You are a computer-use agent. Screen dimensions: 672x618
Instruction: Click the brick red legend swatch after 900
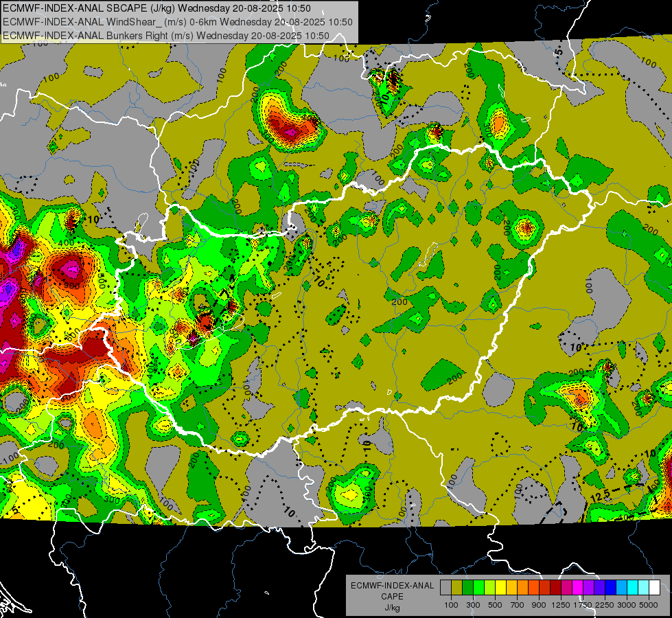pos(545,588)
